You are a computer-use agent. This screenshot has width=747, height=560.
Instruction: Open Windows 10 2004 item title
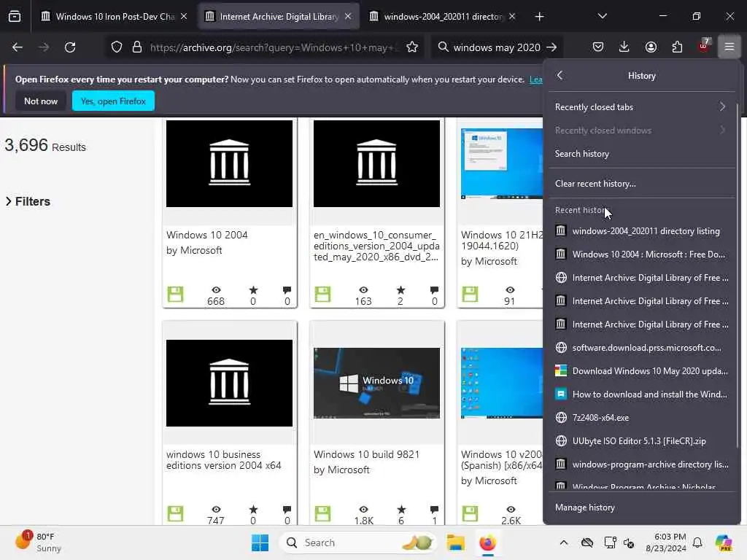pos(206,235)
